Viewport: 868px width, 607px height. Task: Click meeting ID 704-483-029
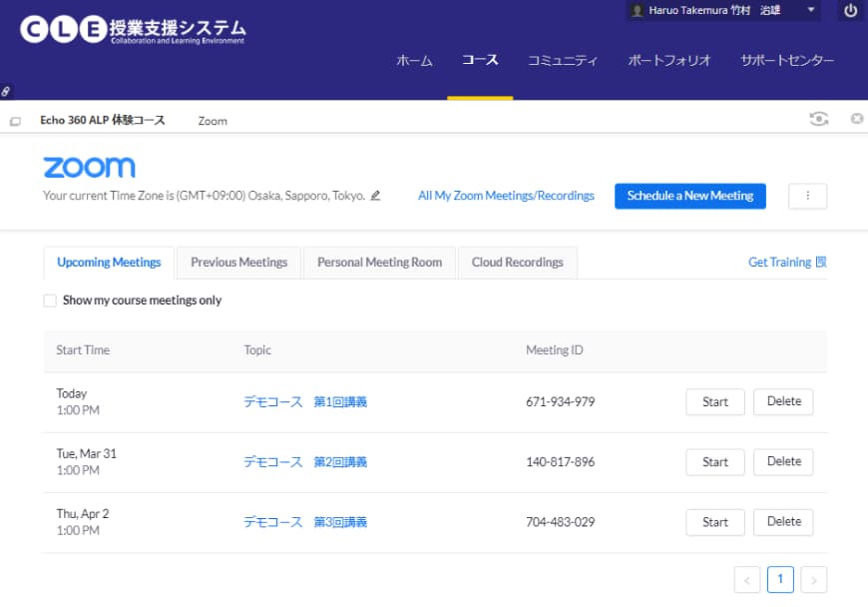[x=561, y=522]
